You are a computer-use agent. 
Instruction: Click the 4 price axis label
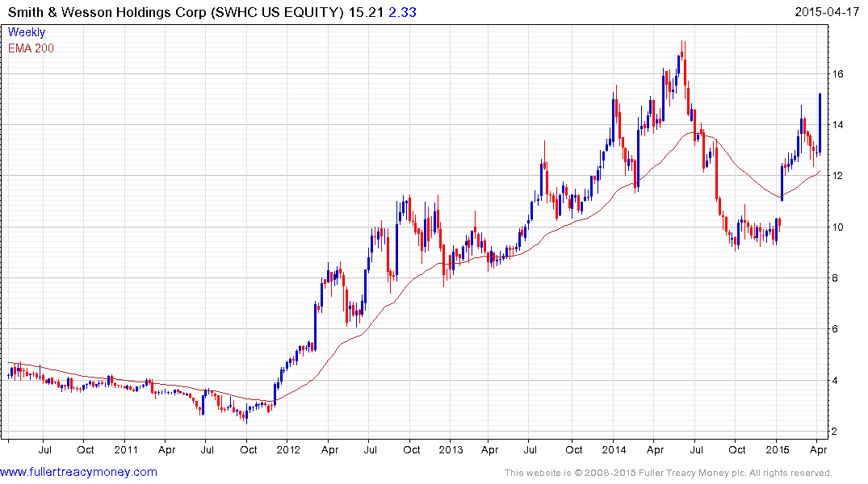(x=834, y=381)
